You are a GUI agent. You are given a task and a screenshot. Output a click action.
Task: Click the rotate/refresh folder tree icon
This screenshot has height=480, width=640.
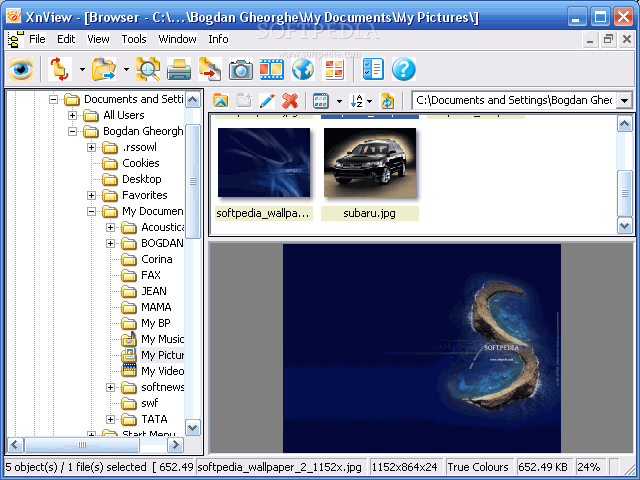coord(60,69)
